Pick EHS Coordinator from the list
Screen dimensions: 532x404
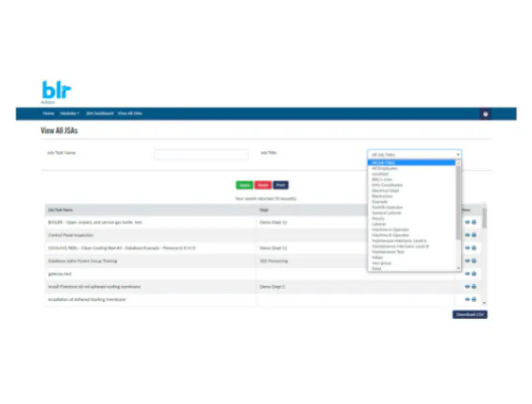pyautogui.click(x=387, y=185)
